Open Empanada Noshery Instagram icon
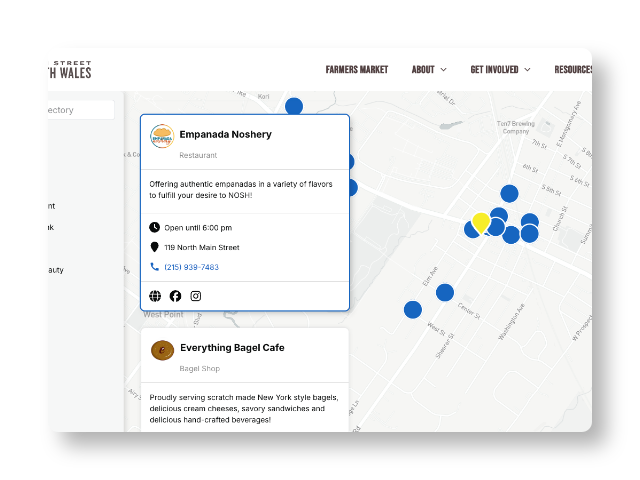This screenshot has height=480, width=640. (196, 296)
